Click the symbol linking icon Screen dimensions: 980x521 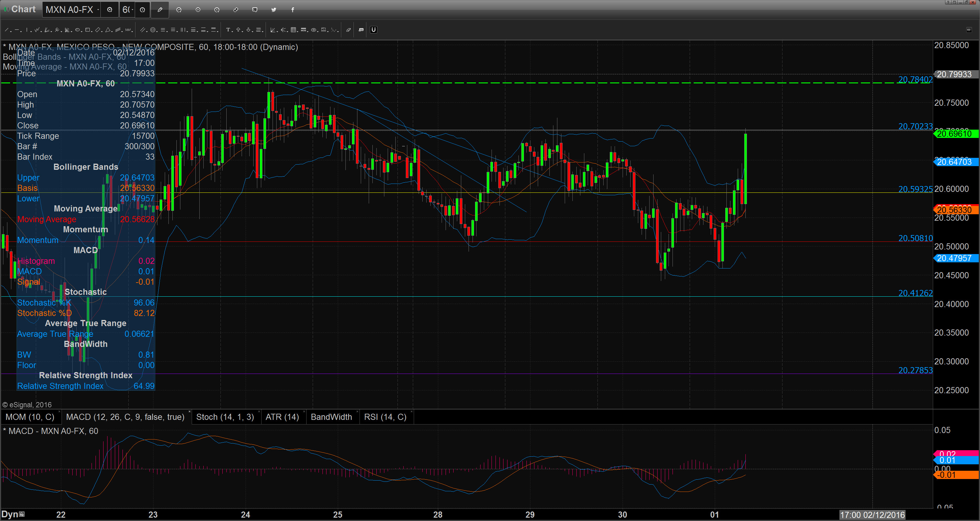[x=236, y=10]
